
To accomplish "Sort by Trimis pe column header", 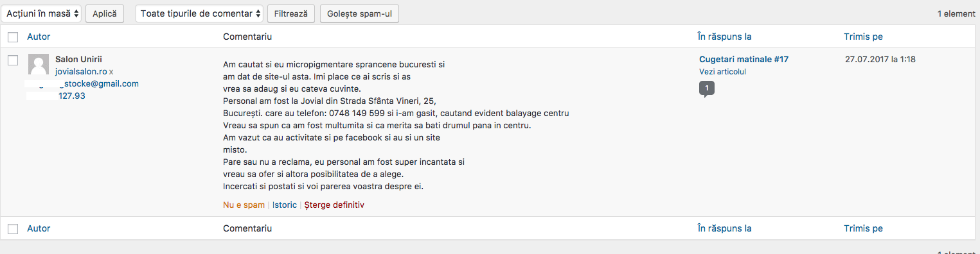I will [x=863, y=37].
